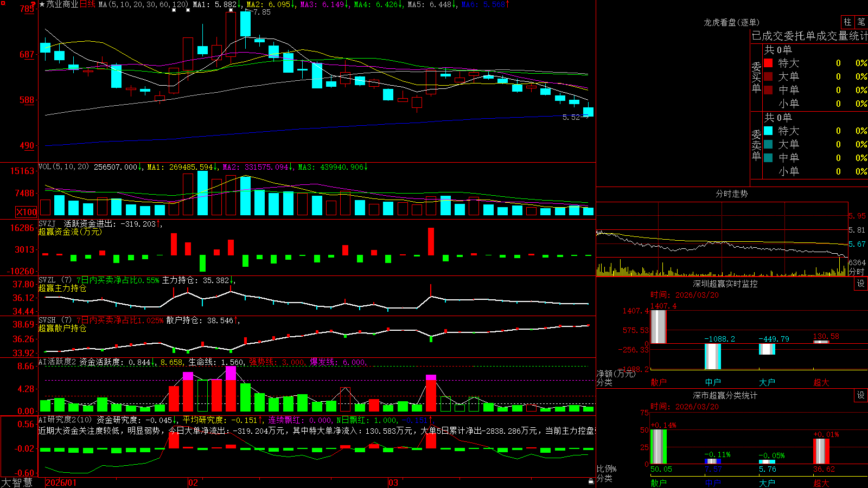Click the 02 month marker on time axis
The height and width of the screenshot is (488, 868).
coord(193,483)
